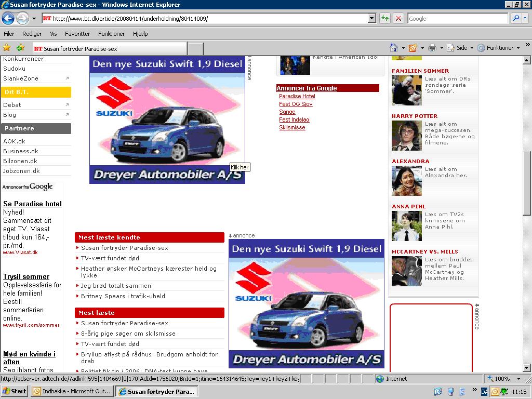Image resolution: width=532 pixels, height=399 pixels.
Task: Click the browser Back arrow button
Action: tap(8, 19)
